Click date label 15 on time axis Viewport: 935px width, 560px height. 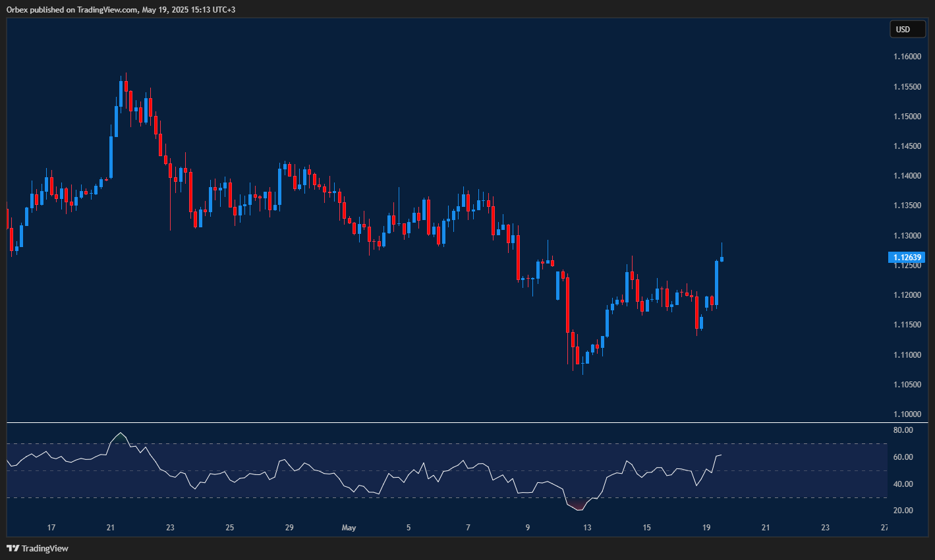647,528
